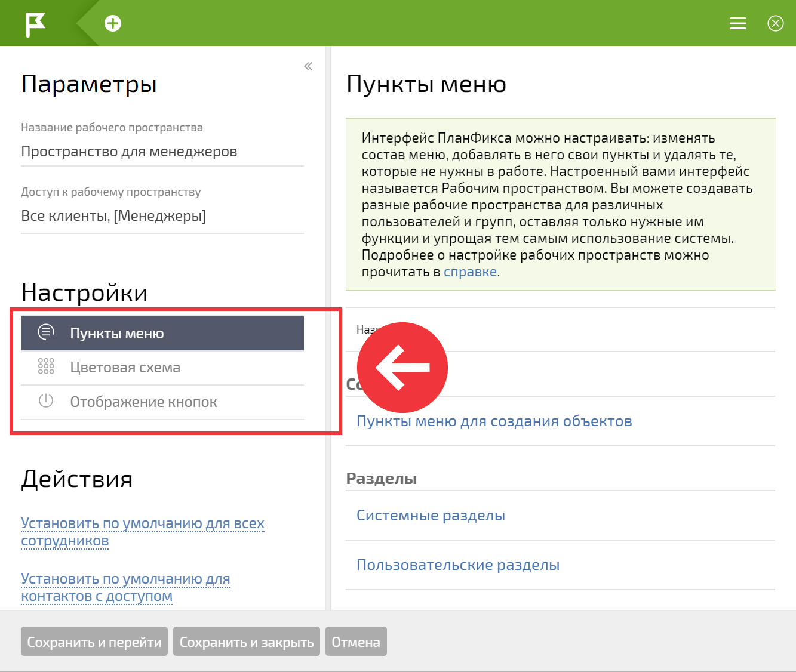The width and height of the screenshot is (796, 672).
Task: Edit workspace name Пространство для менеджеров
Action: pos(162,152)
